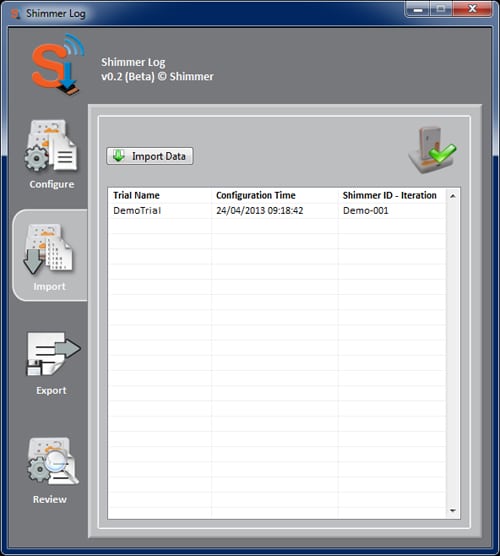Select the Demo-001 cell
The image size is (500, 556).
pyautogui.click(x=366, y=211)
